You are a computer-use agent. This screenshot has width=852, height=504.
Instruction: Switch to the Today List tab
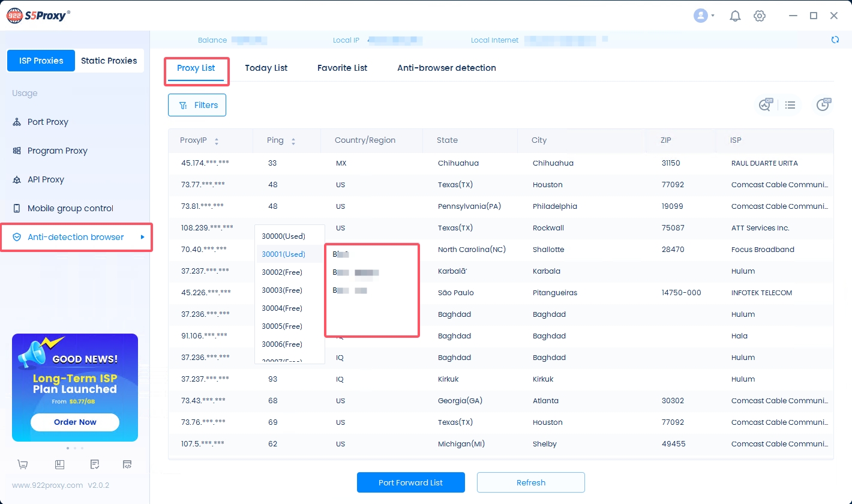click(x=266, y=68)
